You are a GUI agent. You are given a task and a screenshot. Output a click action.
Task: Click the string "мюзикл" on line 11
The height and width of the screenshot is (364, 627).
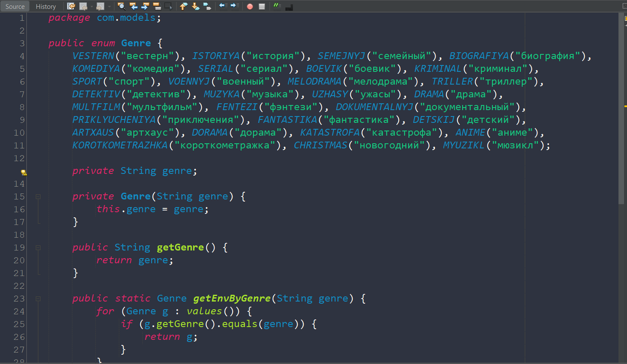click(x=516, y=145)
